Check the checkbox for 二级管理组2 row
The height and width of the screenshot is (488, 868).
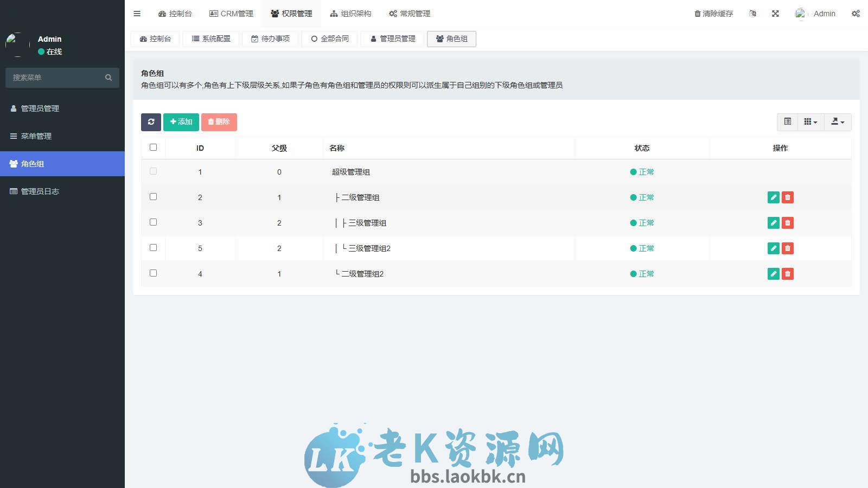pos(153,273)
